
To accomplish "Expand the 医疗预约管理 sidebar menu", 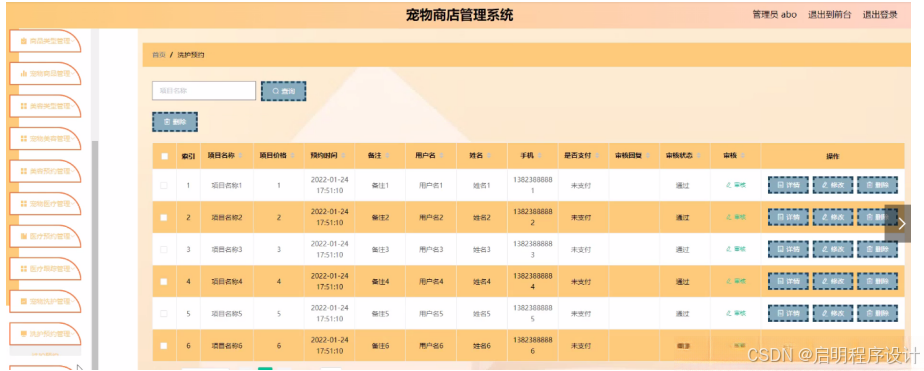I will click(x=45, y=236).
